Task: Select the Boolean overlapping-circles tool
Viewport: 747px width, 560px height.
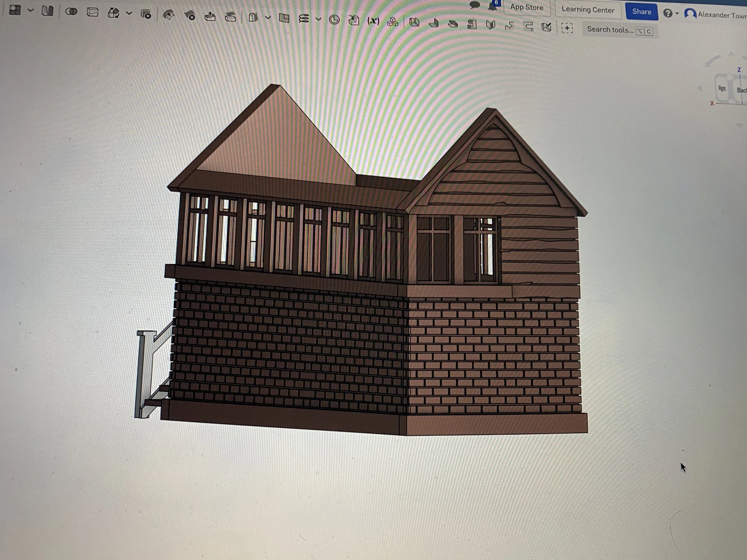Action: tap(71, 12)
